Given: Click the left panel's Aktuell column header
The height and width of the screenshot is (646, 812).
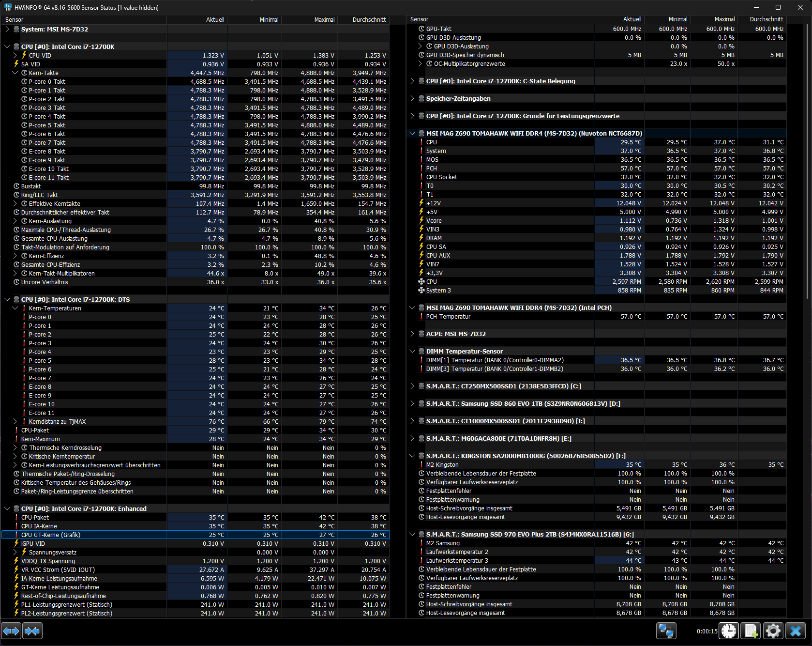Looking at the screenshot, I should pos(197,20).
